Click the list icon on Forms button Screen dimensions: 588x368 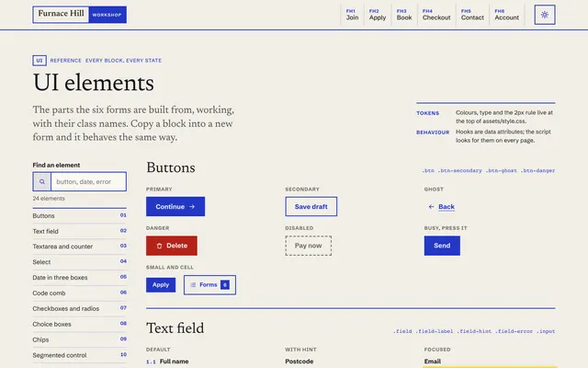(193, 284)
